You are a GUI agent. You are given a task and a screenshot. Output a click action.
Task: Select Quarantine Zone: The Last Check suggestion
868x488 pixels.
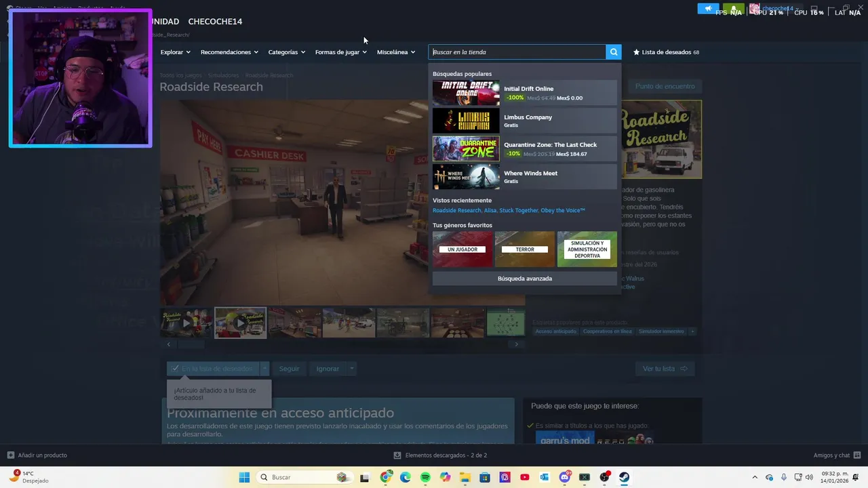tap(525, 149)
